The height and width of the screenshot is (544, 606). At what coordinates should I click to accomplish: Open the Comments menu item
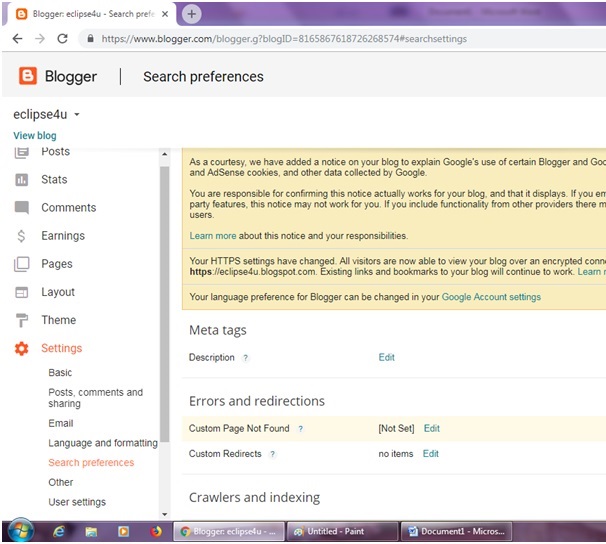point(69,208)
